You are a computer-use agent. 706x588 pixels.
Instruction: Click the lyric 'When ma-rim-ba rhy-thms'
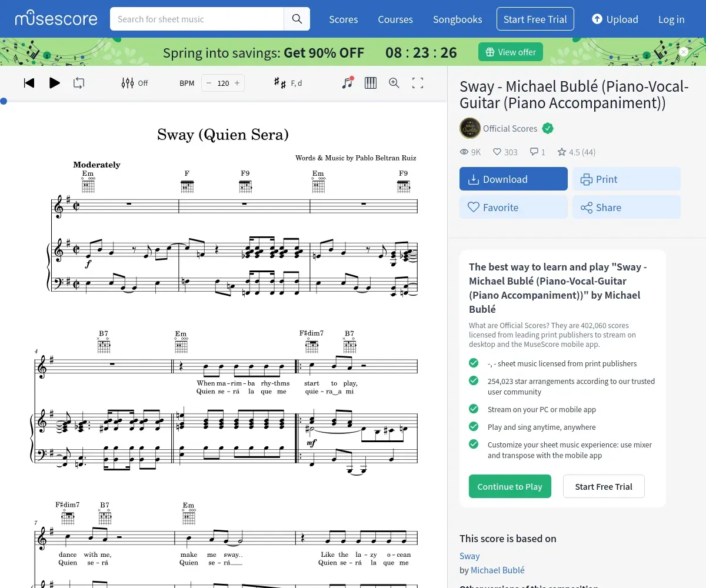click(243, 383)
